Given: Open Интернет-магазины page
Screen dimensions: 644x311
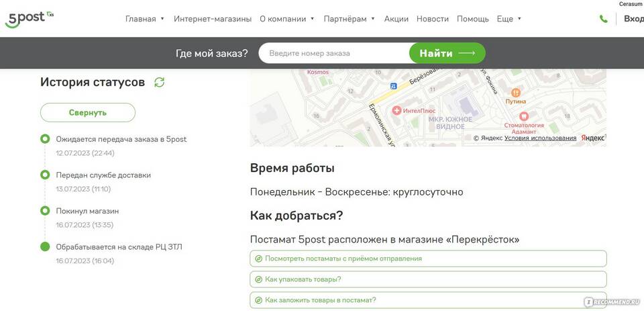Looking at the screenshot, I should (x=213, y=19).
